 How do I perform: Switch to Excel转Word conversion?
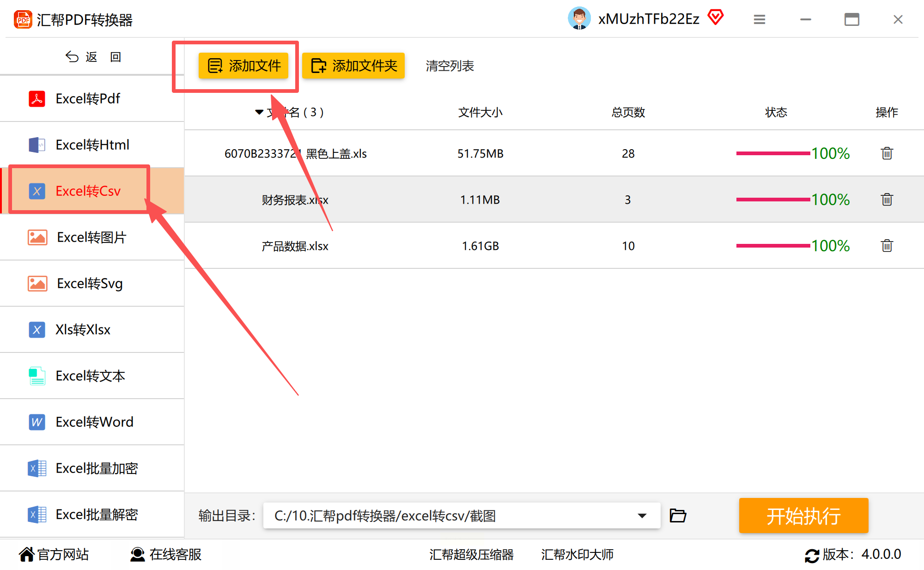coord(94,422)
